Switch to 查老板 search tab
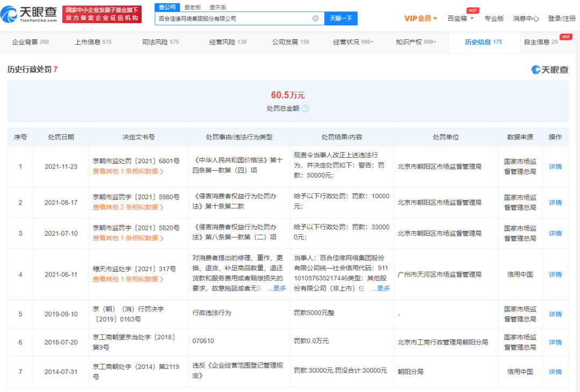The width and height of the screenshot is (580, 392). tap(193, 7)
